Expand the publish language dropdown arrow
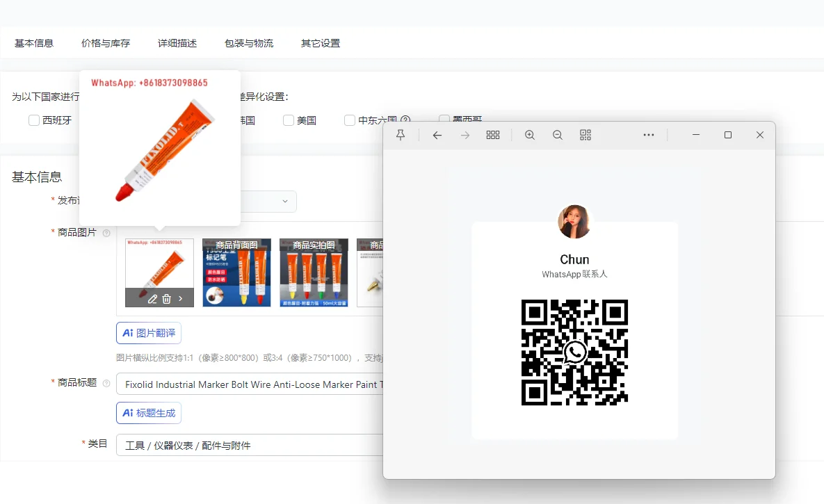The image size is (824, 504). pos(285,202)
